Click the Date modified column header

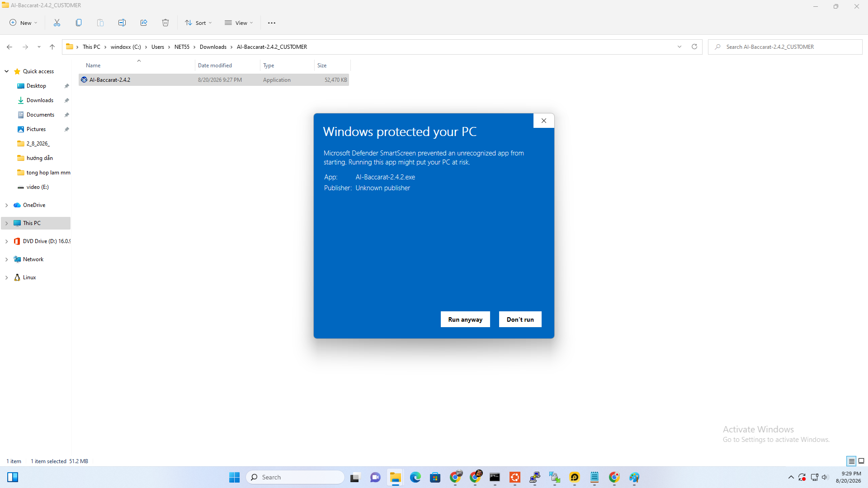(228, 66)
